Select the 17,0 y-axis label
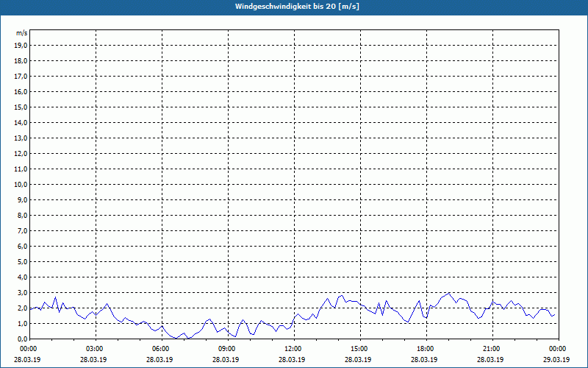588x368 pixels. [x=21, y=77]
